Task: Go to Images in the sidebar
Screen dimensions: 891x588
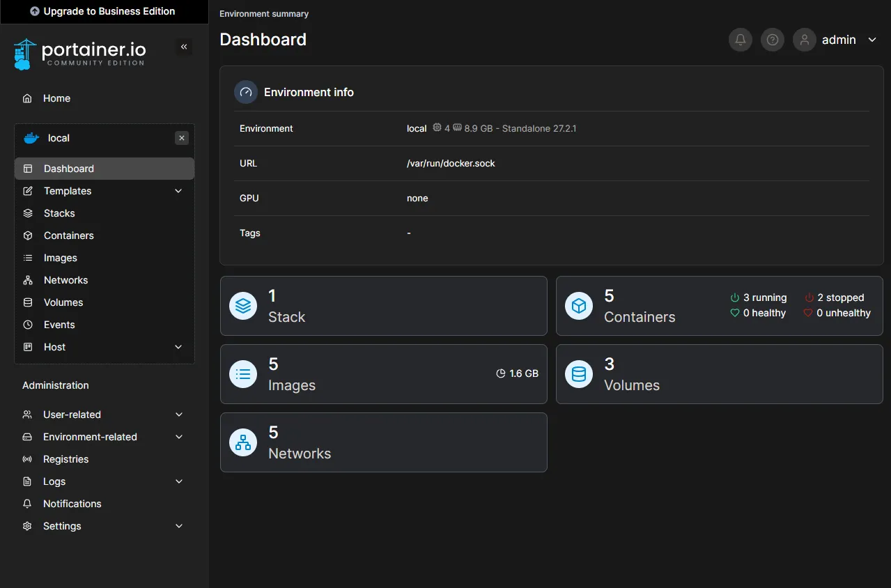Action: point(60,258)
